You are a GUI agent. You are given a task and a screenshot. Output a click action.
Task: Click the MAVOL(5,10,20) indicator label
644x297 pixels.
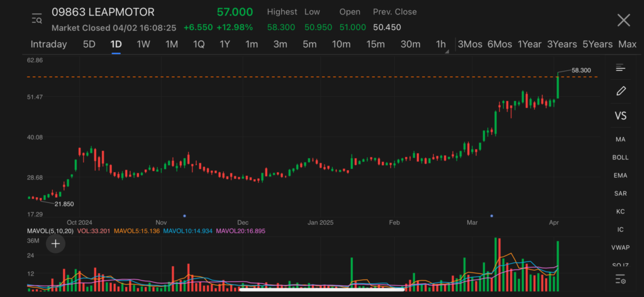50,231
